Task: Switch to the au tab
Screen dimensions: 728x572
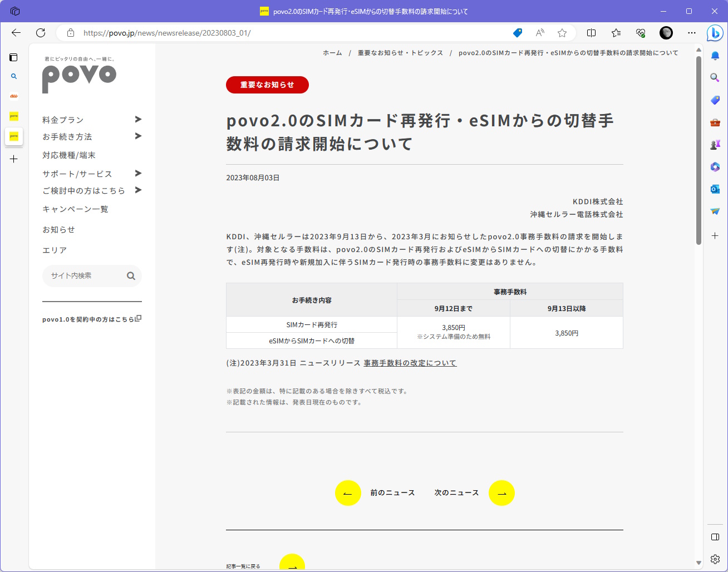Action: click(14, 95)
